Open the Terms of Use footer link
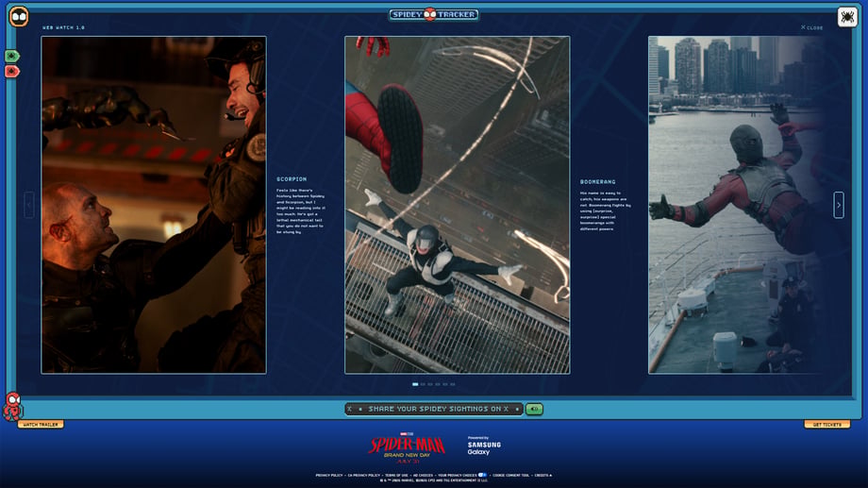This screenshot has height=488, width=868. [x=396, y=476]
